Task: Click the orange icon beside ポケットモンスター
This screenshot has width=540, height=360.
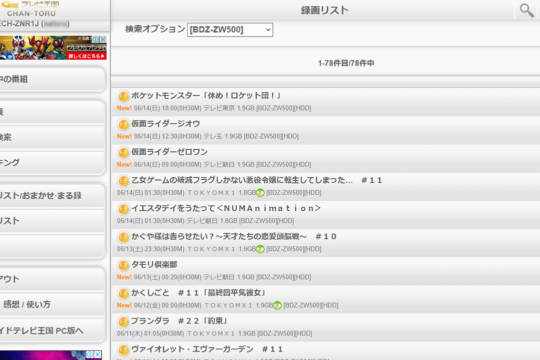Action: coord(123,96)
